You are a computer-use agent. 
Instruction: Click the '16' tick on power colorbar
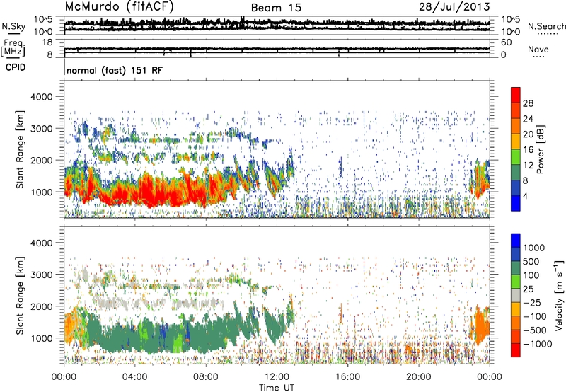[528, 150]
